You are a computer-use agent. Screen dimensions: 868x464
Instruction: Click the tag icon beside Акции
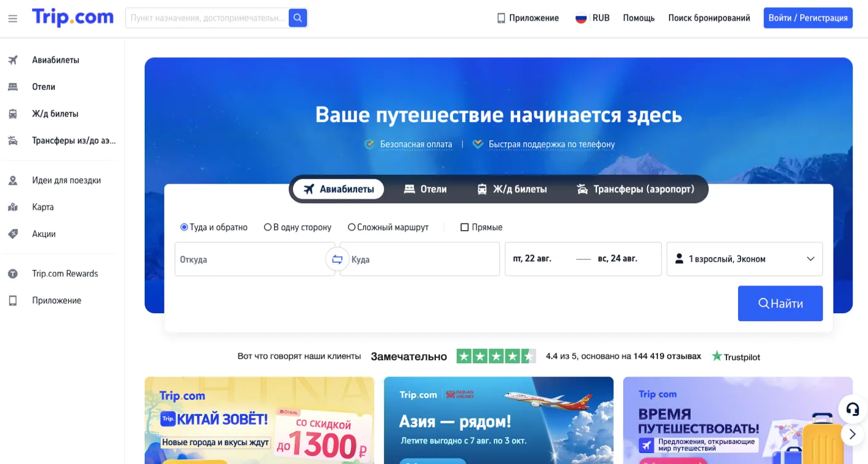pyautogui.click(x=13, y=234)
